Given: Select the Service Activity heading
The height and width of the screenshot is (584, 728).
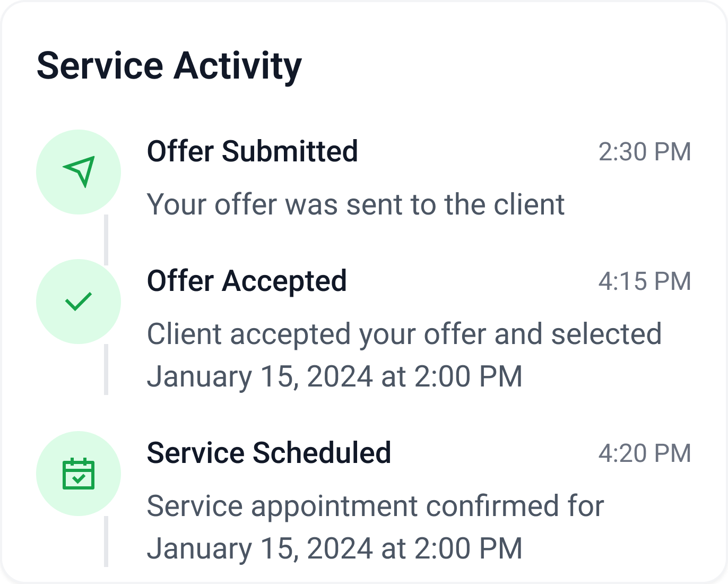Looking at the screenshot, I should [169, 66].
